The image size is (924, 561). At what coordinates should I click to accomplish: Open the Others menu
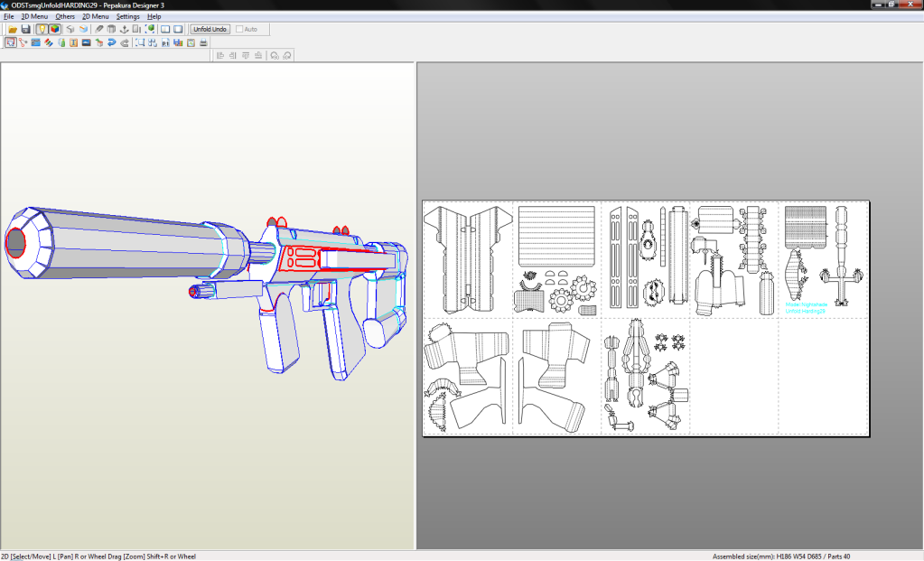coord(65,16)
